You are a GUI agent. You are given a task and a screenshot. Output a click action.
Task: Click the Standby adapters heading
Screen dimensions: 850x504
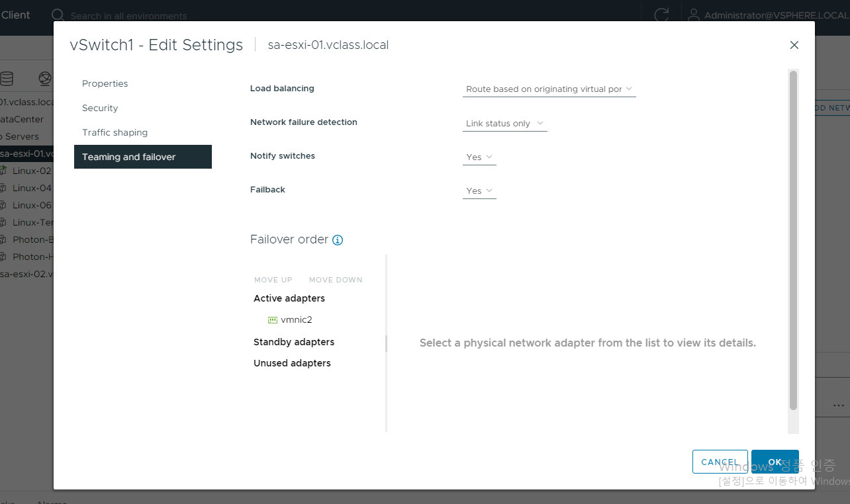[x=294, y=342]
